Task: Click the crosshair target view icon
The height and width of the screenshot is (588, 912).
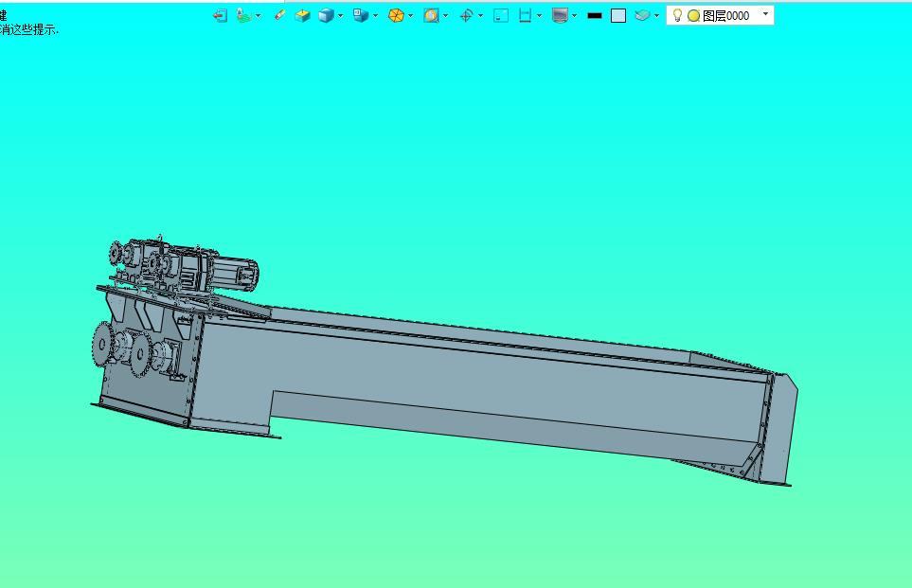Action: (x=466, y=15)
